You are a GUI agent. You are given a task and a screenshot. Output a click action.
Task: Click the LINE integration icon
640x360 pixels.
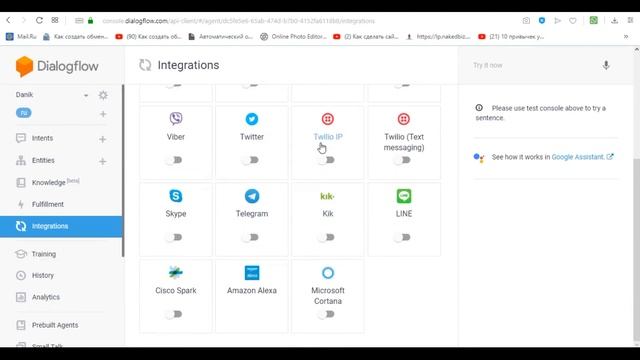pyautogui.click(x=404, y=196)
